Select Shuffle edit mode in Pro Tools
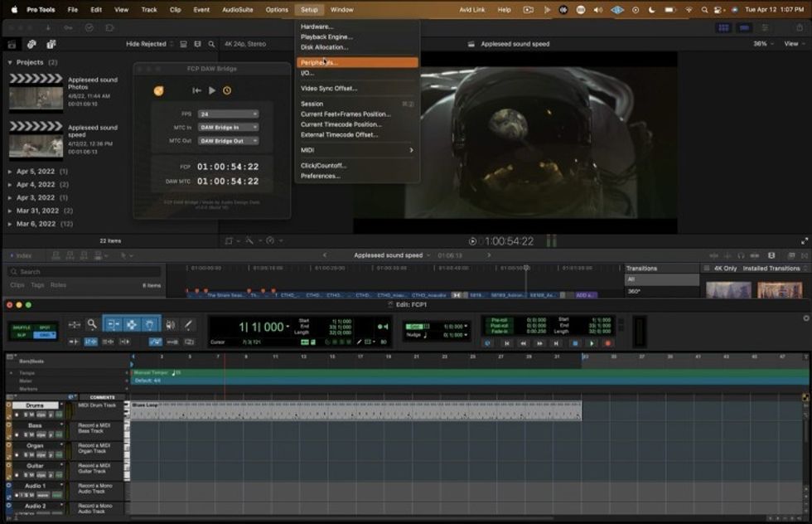 [x=22, y=327]
